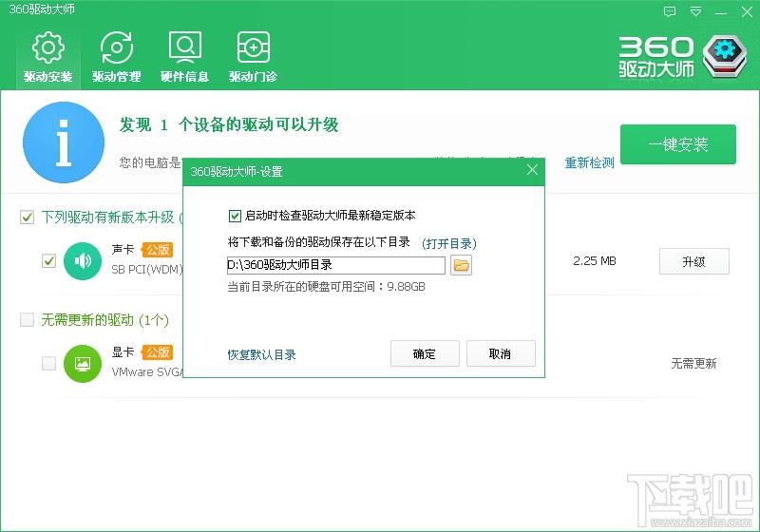Click the sound card speaker icon
The width and height of the screenshot is (760, 532).
click(x=83, y=261)
